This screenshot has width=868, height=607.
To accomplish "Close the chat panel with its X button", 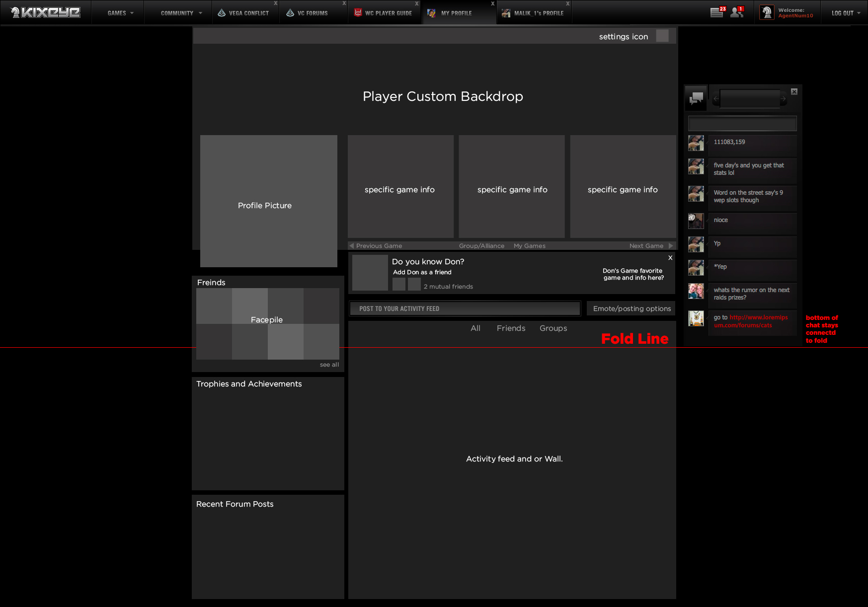I will tap(794, 91).
